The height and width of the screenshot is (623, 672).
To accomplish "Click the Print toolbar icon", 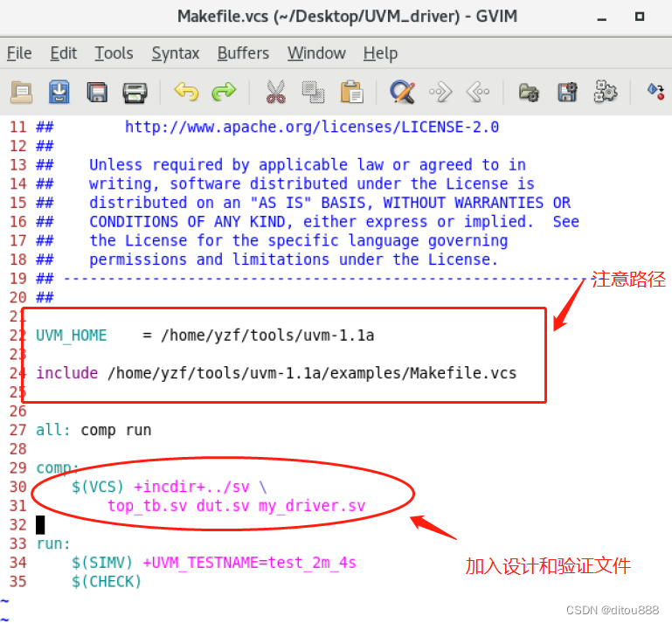I will point(135,92).
